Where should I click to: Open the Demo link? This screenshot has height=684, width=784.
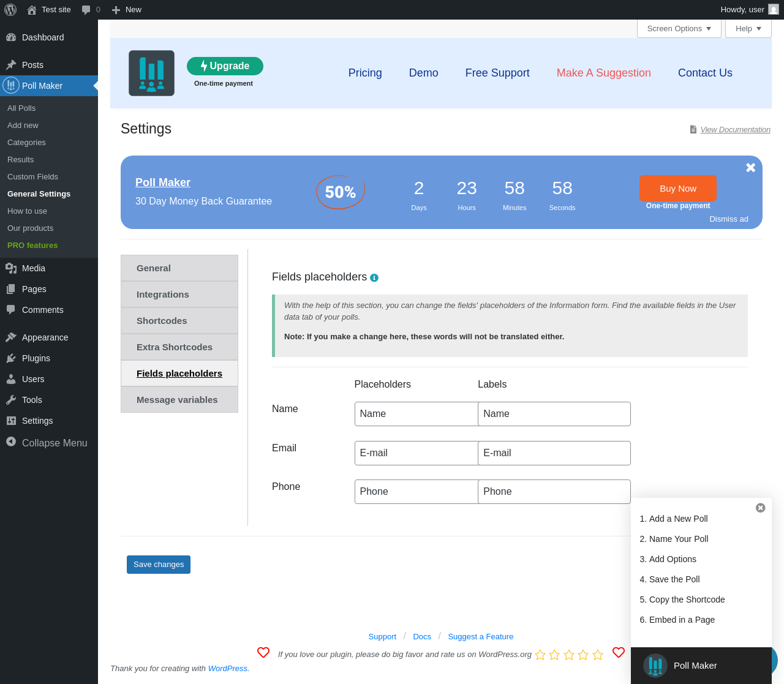tap(424, 73)
